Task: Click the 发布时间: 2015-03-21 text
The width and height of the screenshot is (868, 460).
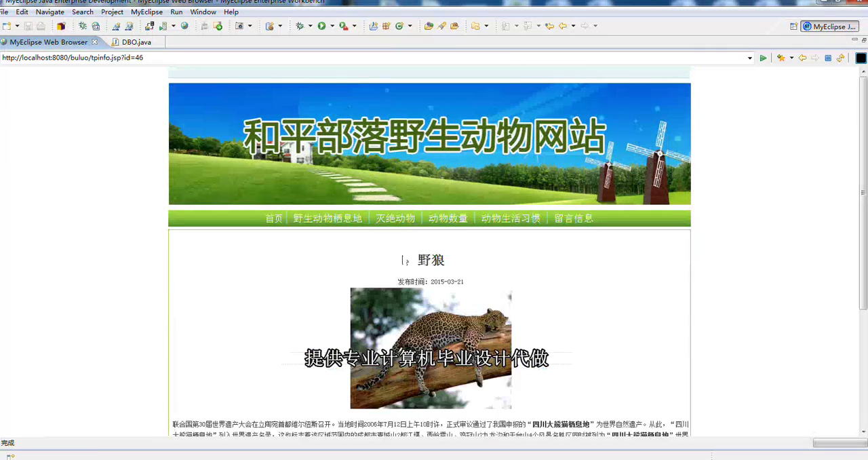Action: [431, 282]
